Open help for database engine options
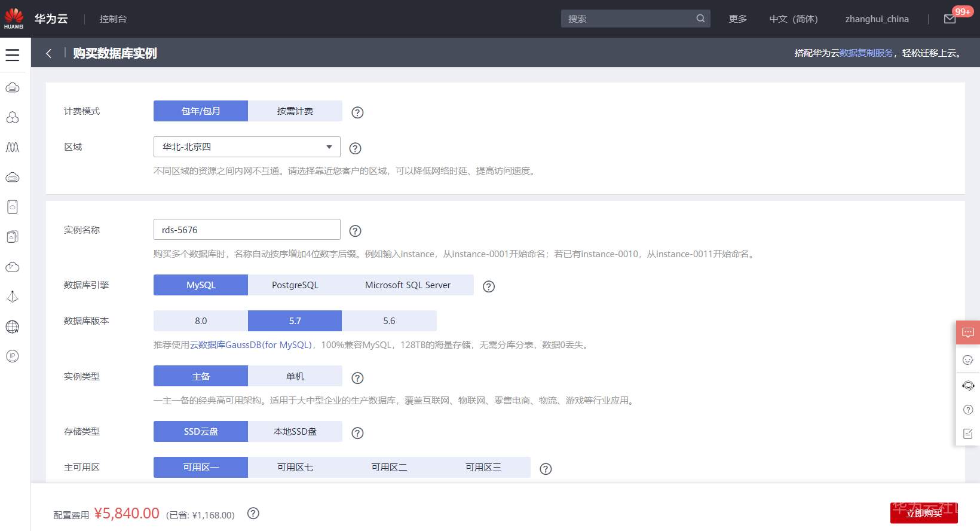This screenshot has height=531, width=980. click(x=489, y=286)
